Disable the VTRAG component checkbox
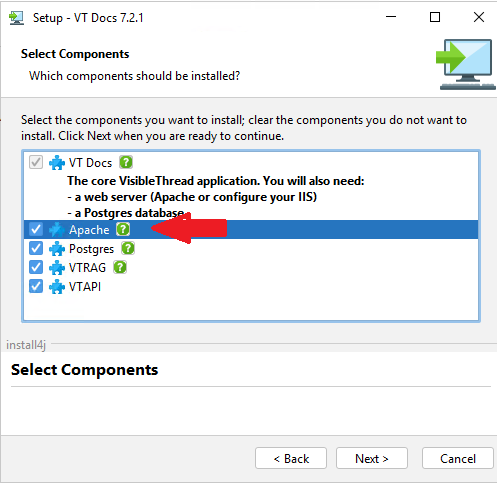Image resolution: width=497 pixels, height=484 pixels. (x=36, y=267)
